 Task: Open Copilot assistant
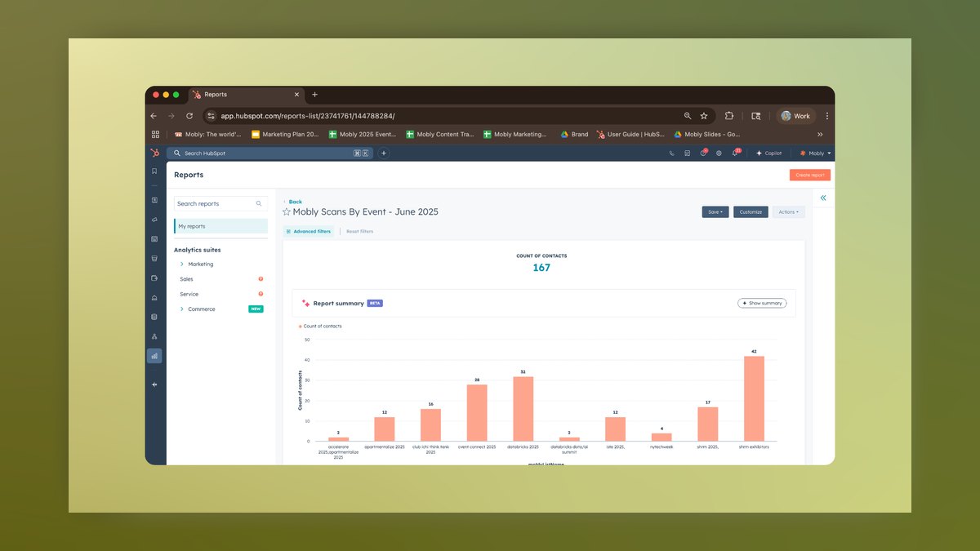point(768,153)
